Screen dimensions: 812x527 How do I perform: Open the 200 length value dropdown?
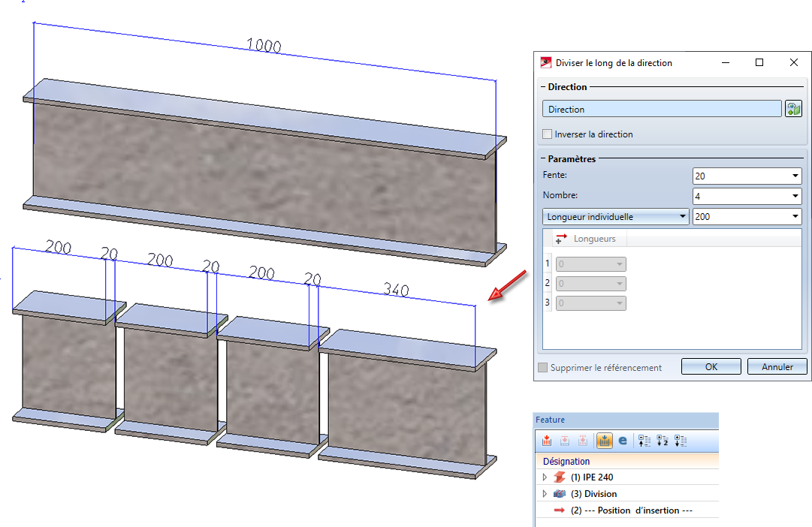pyautogui.click(x=795, y=216)
